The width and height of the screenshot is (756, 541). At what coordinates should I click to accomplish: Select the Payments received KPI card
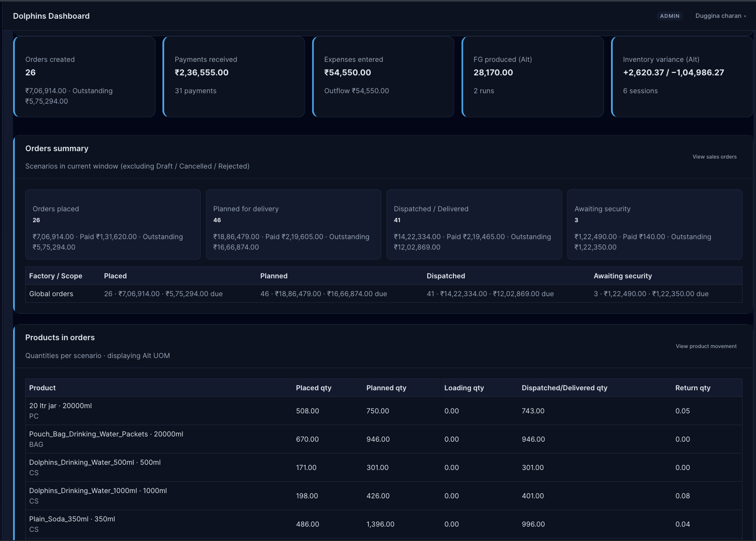point(233,77)
